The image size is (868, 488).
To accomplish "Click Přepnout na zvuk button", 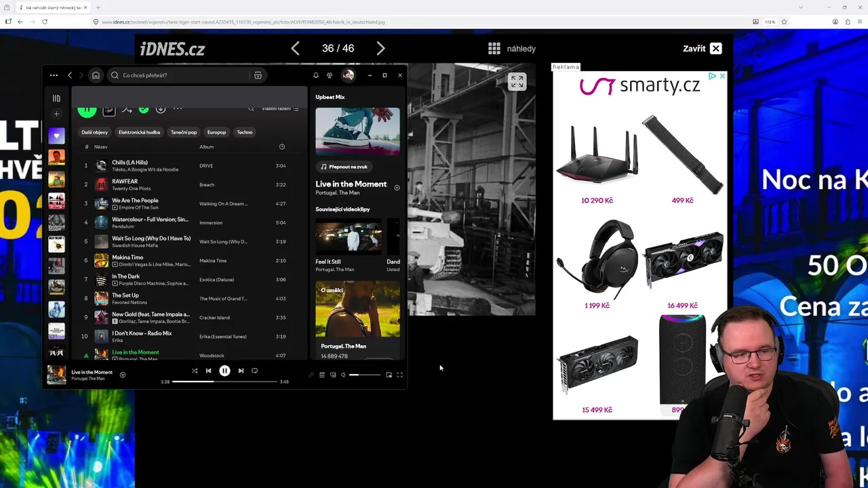I will coord(344,167).
